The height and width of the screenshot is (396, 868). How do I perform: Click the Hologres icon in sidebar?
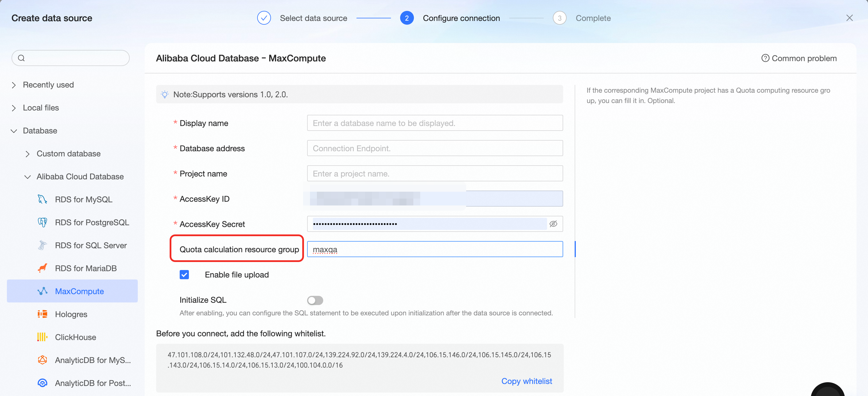point(42,314)
